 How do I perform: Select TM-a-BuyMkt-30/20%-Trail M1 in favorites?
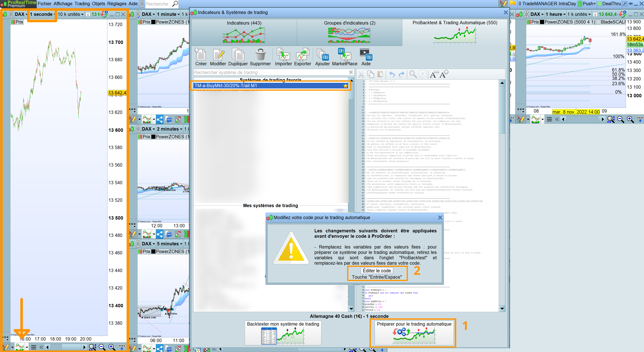coord(271,86)
